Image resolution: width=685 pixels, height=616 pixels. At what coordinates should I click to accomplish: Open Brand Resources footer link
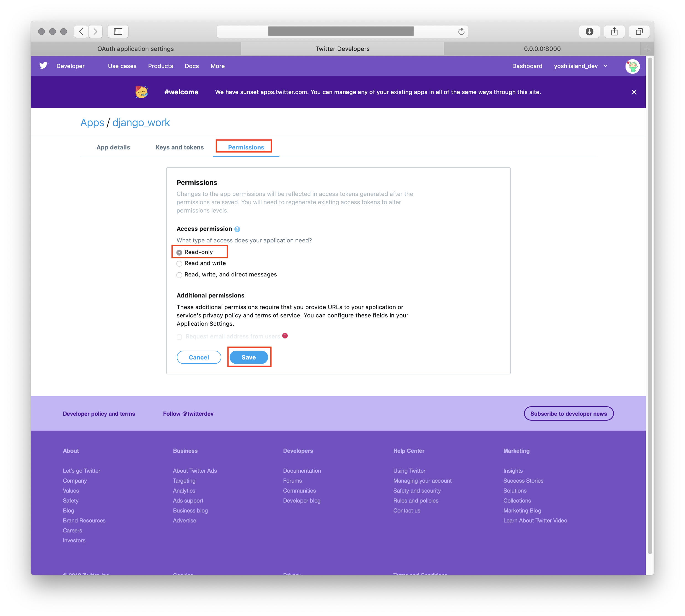pyautogui.click(x=84, y=521)
